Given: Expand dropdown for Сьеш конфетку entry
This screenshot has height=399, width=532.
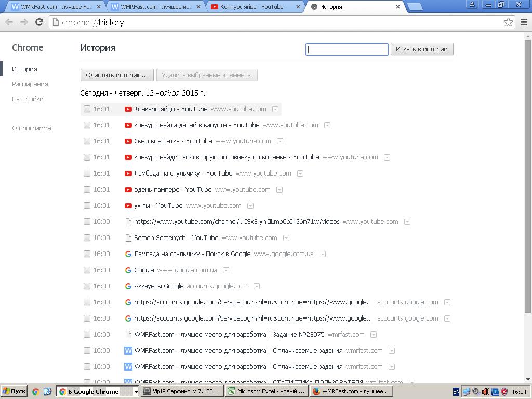Looking at the screenshot, I should (280, 141).
